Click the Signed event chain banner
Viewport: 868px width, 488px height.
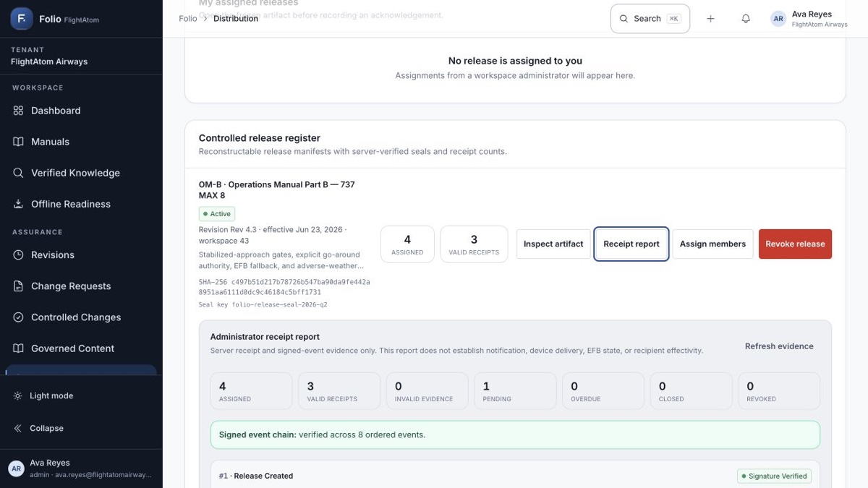pos(515,435)
